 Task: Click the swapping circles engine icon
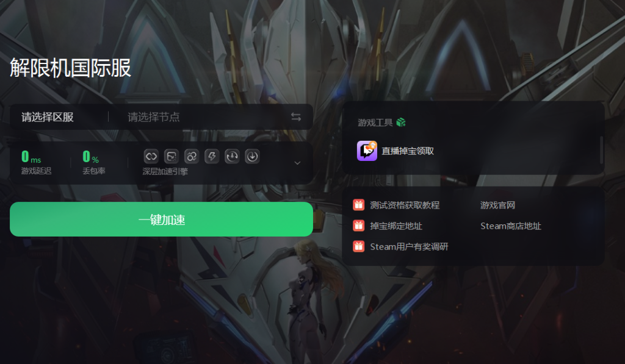click(192, 157)
